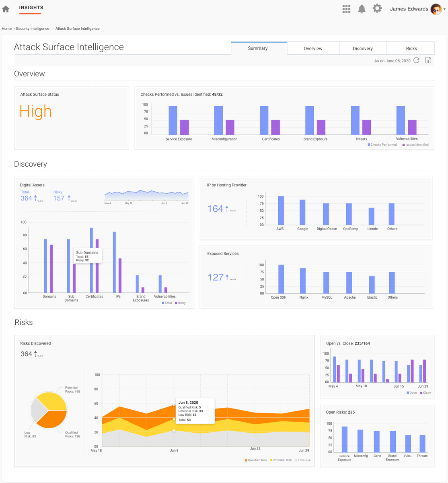The width and height of the screenshot is (448, 483).
Task: Click the High attack surface status
Action: point(35,111)
